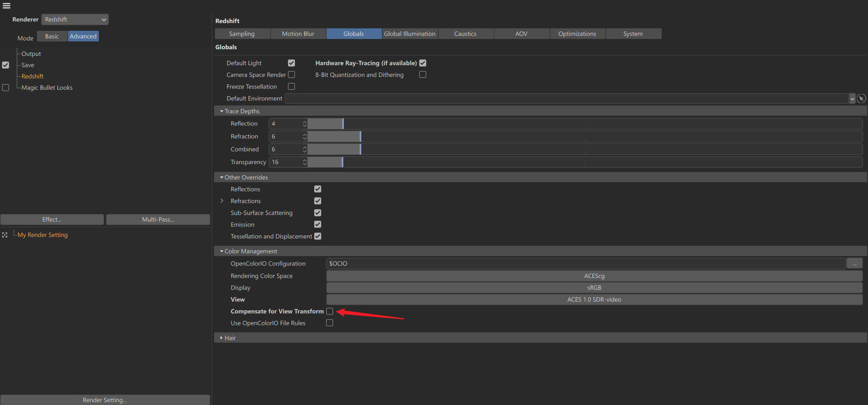Select Magic Bullet Looks tree item

pos(47,87)
